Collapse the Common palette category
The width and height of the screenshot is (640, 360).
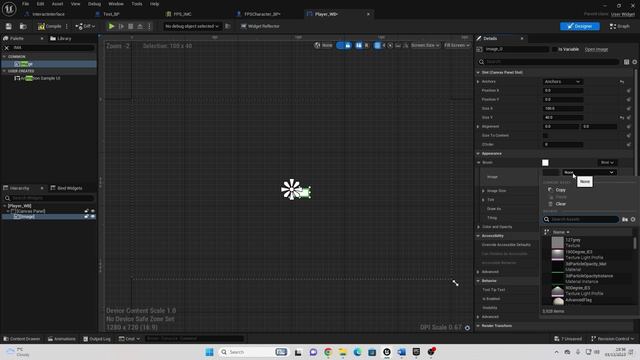tap(4, 57)
